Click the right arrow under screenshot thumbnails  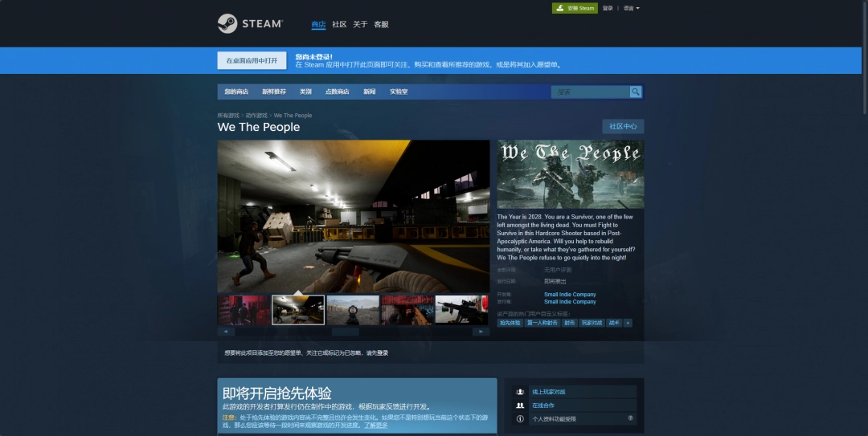coord(481,331)
